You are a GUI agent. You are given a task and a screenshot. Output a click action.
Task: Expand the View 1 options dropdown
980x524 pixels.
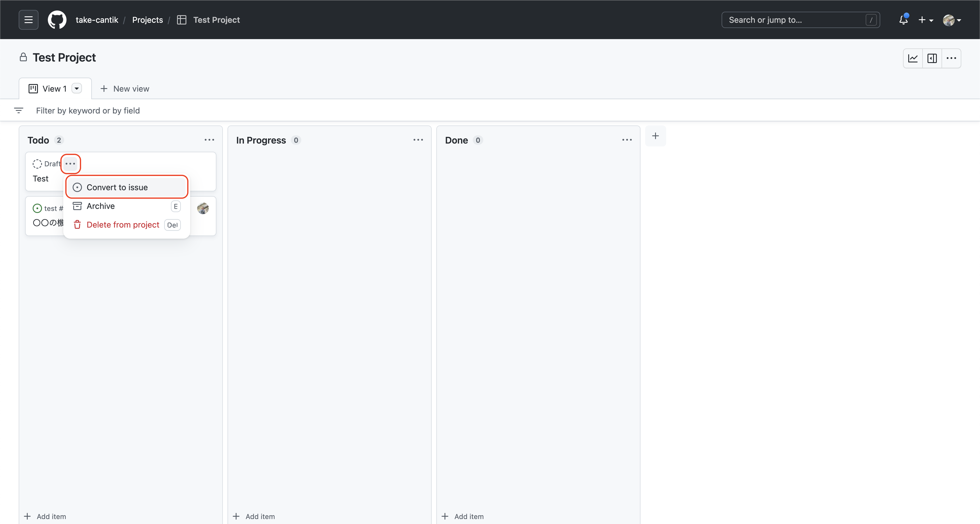pos(77,89)
